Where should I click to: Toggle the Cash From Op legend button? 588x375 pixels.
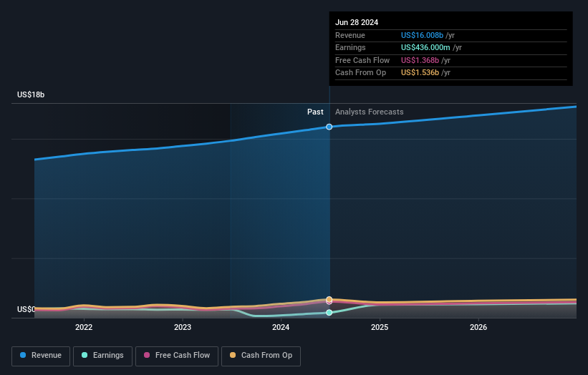point(261,356)
